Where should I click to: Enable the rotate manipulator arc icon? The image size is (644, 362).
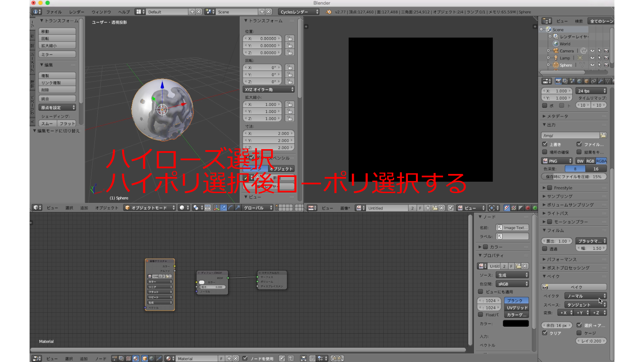230,208
